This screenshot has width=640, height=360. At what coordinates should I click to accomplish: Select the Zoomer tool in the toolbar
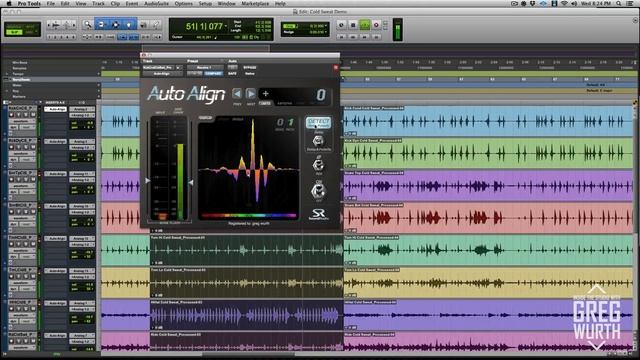87,25
